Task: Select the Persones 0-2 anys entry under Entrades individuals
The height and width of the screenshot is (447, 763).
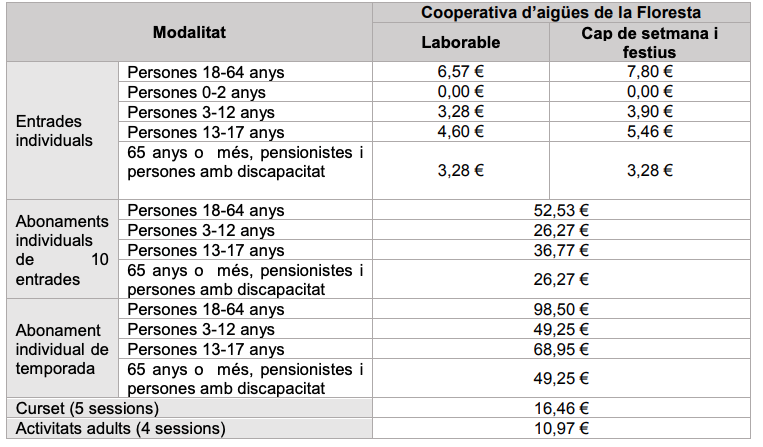Action: pyautogui.click(x=196, y=92)
